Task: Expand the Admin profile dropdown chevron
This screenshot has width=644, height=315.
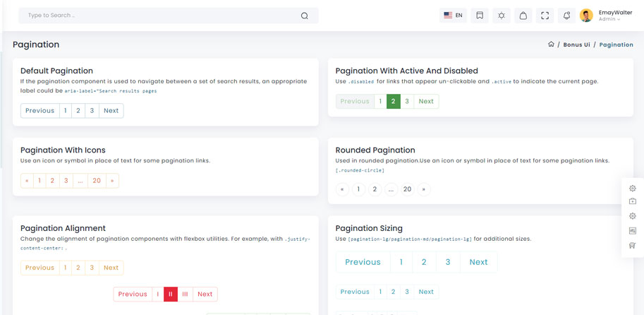Action: [619, 19]
